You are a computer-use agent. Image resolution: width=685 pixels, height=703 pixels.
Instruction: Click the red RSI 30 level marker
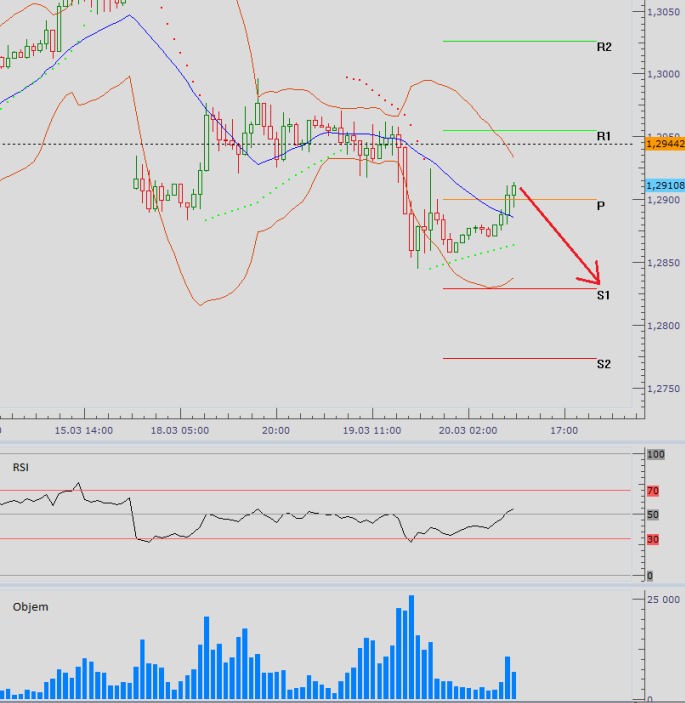[x=653, y=539]
